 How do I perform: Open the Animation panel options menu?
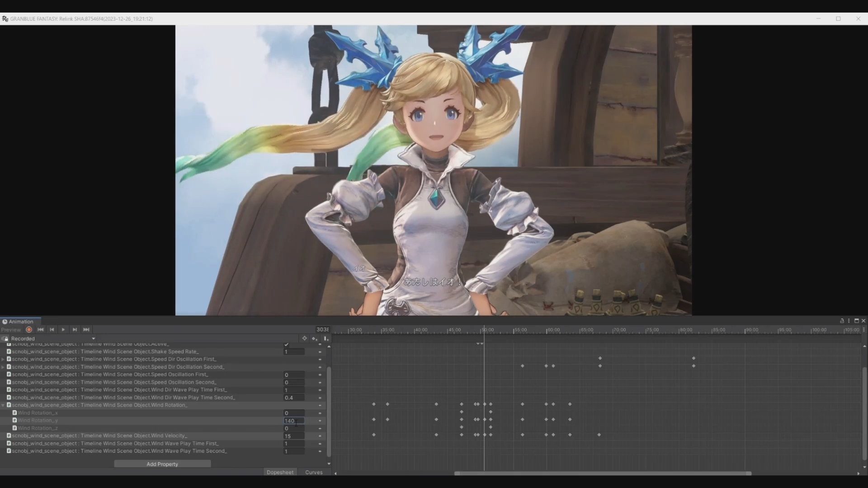click(x=849, y=321)
